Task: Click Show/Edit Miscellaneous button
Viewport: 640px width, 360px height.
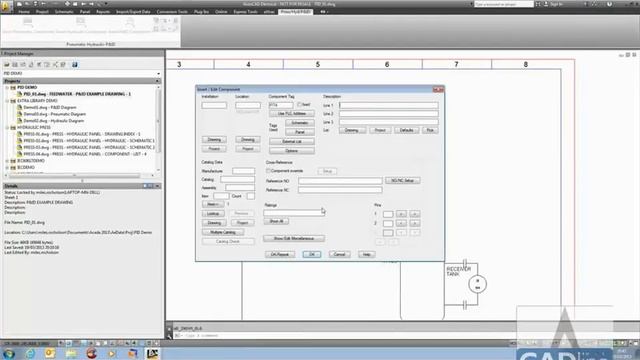Action: pos(294,238)
